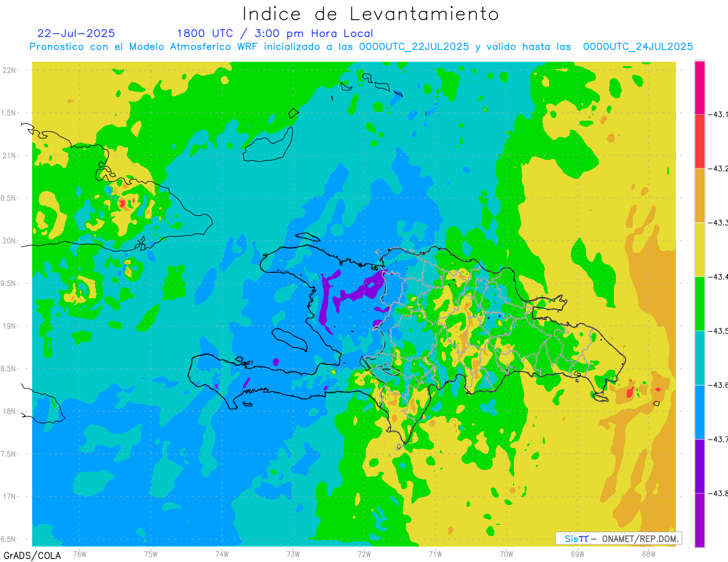Screen dimensions: 728x562
Task: Select the teal swatch in the legend bar
Action: [x=699, y=358]
